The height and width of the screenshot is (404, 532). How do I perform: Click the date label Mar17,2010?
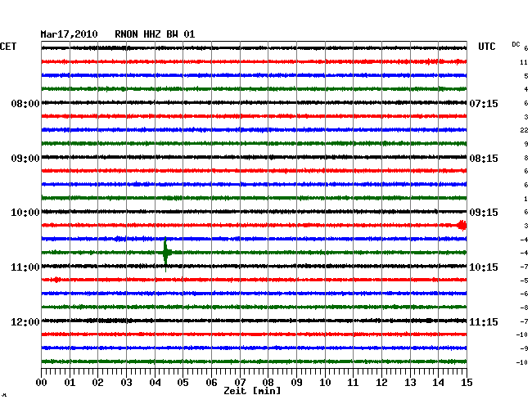(70, 34)
